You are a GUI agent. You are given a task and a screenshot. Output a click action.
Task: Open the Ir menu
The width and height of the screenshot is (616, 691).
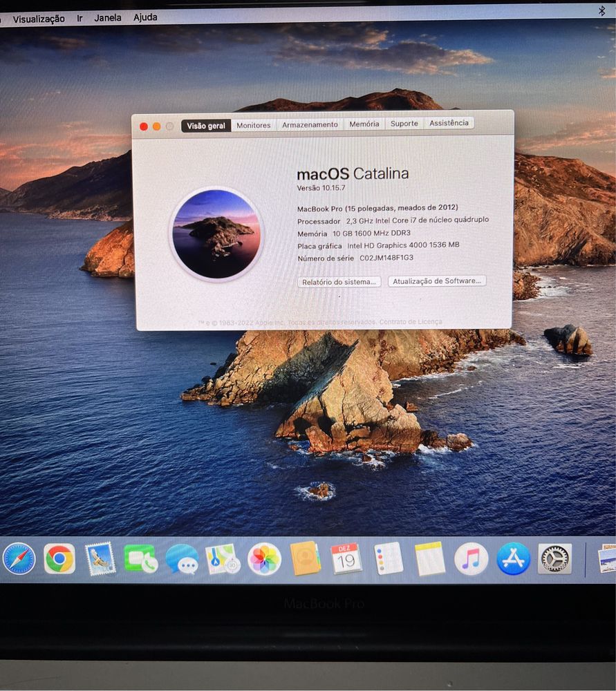point(80,18)
